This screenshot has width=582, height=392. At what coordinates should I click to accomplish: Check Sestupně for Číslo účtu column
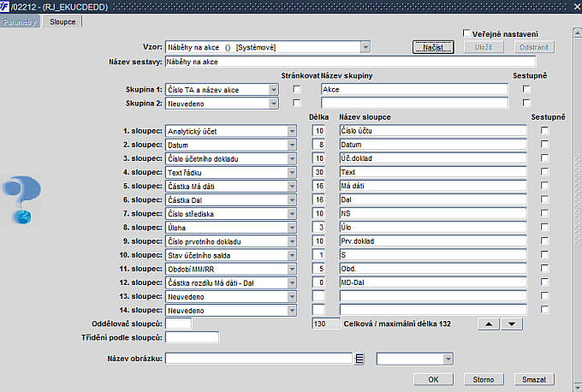(x=544, y=130)
